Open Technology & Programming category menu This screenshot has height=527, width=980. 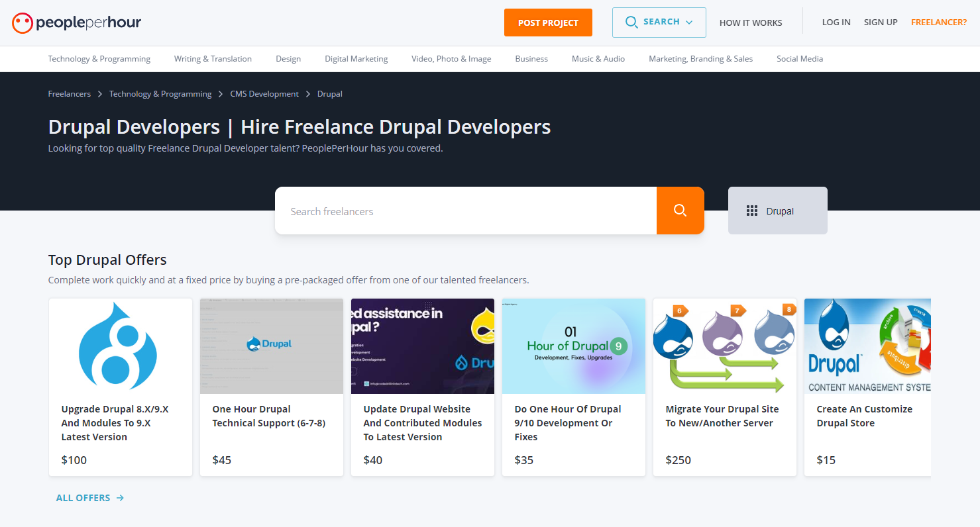tap(99, 59)
